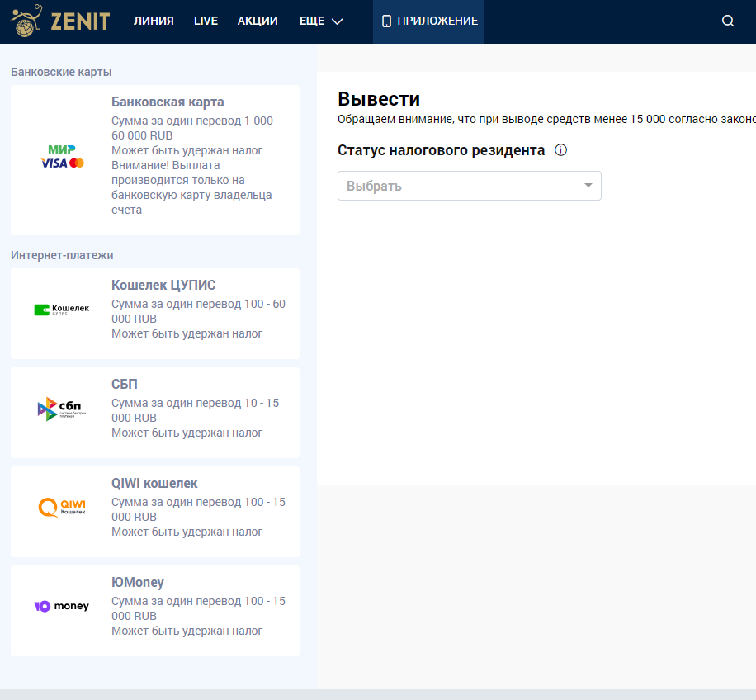Image resolution: width=756 pixels, height=700 pixels.
Task: Open the ПРИЛОЖЕНИЕ tab
Action: (x=428, y=21)
